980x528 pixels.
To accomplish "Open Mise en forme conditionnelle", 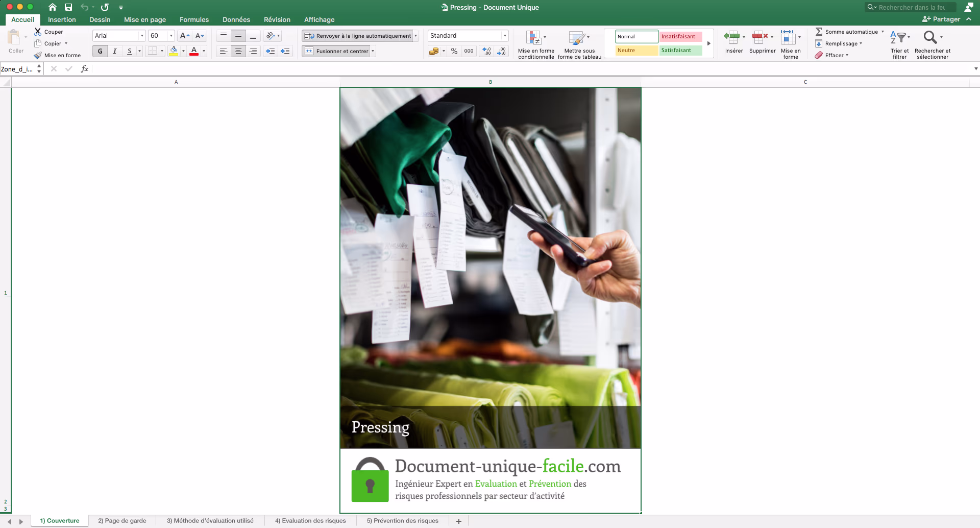I will coord(535,44).
